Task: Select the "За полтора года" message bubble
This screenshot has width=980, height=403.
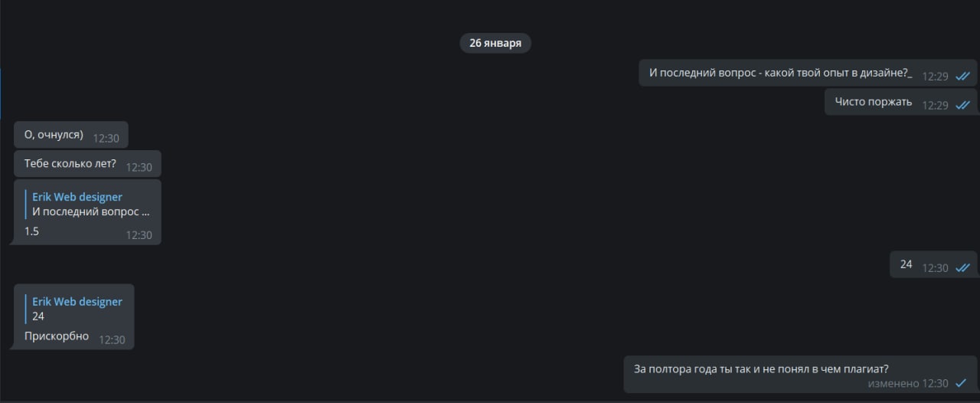Action: click(x=801, y=375)
